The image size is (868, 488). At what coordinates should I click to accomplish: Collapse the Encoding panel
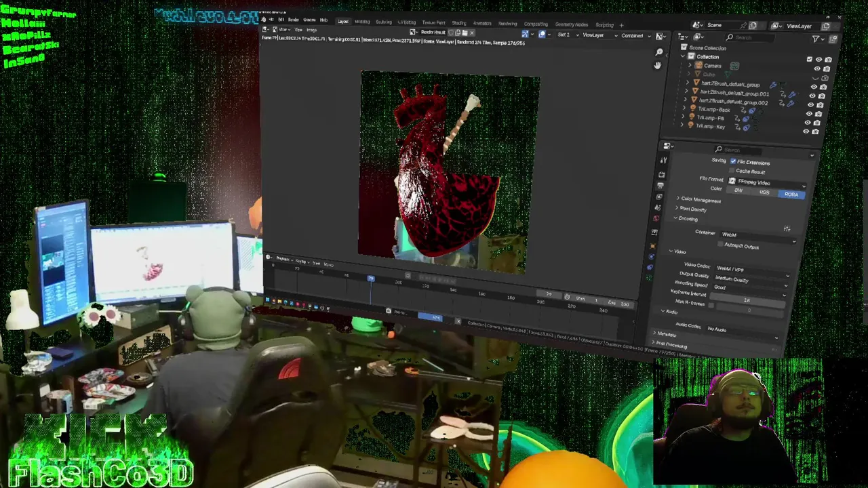(685, 218)
